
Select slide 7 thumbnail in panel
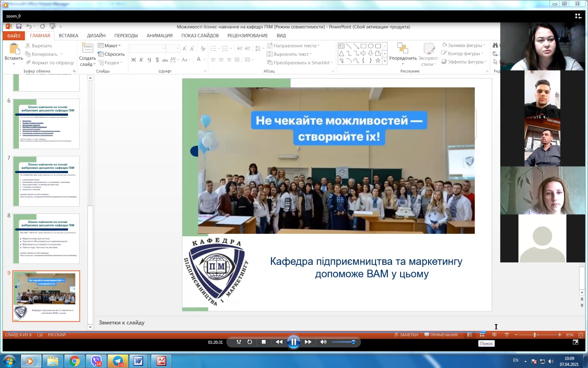tap(46, 181)
